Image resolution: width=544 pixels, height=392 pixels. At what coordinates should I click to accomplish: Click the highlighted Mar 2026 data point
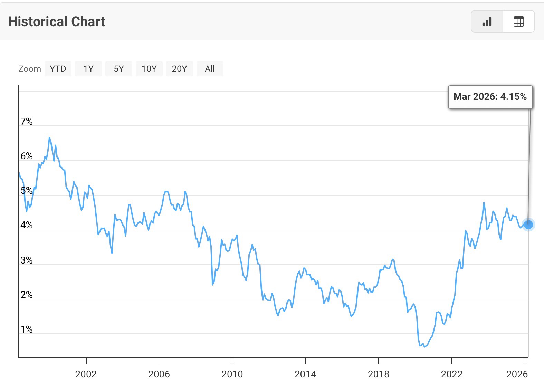pyautogui.click(x=528, y=225)
